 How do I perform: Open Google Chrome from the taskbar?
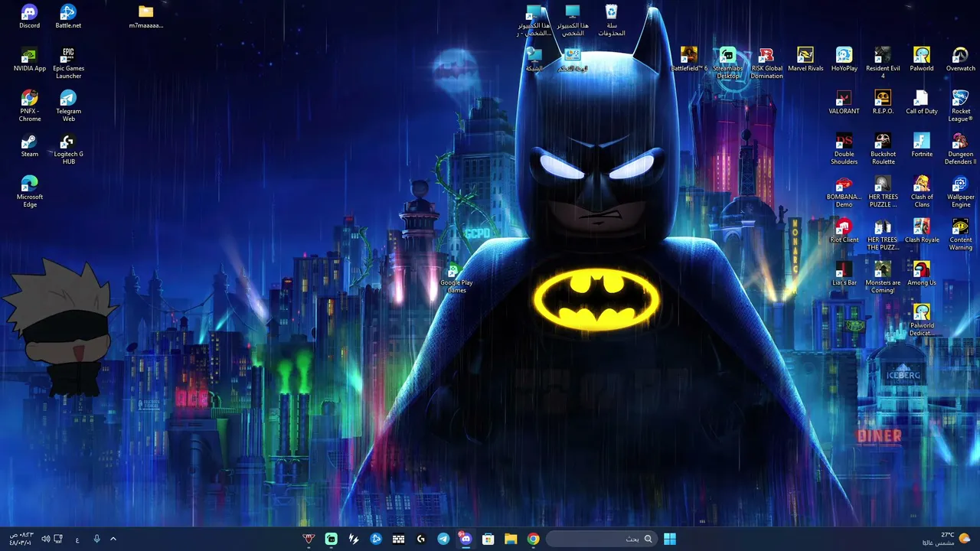tap(533, 539)
